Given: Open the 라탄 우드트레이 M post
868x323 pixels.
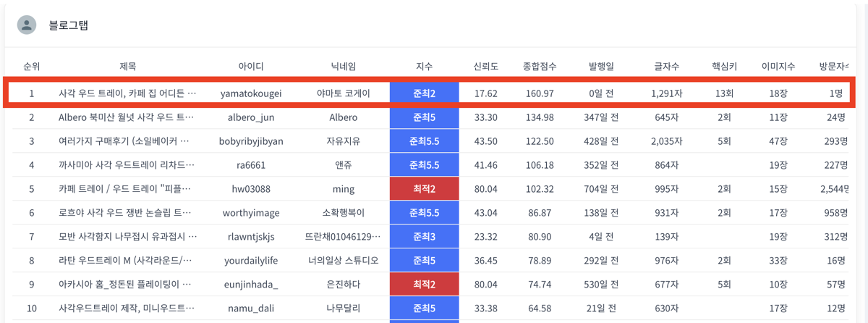Looking at the screenshot, I should point(127,261).
